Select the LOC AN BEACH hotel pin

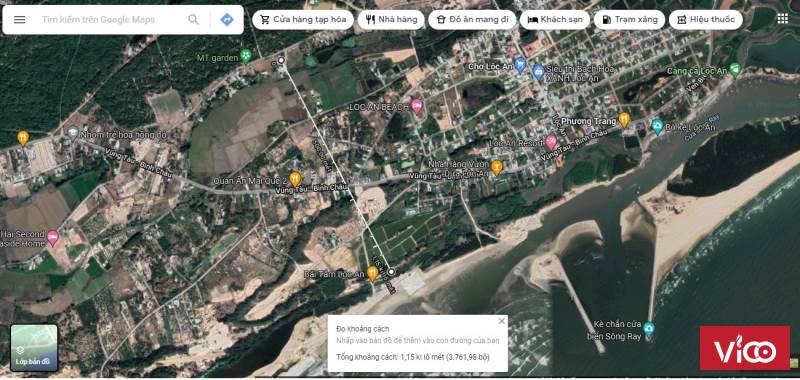pyautogui.click(x=417, y=106)
